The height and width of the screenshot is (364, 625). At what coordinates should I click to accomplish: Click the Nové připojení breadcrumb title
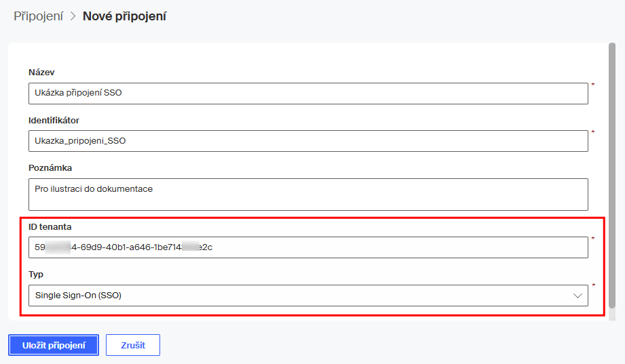[124, 16]
